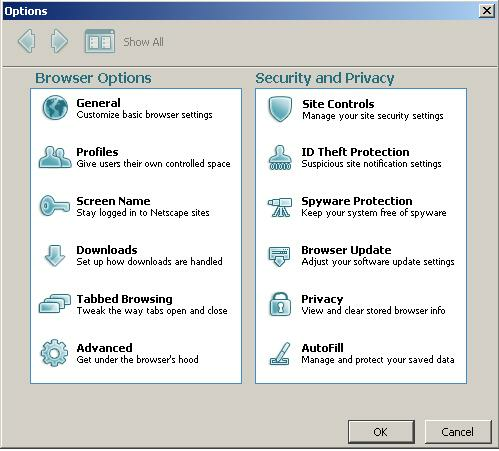Confirm options with the OK button
499x451 pixels.
coord(381,432)
